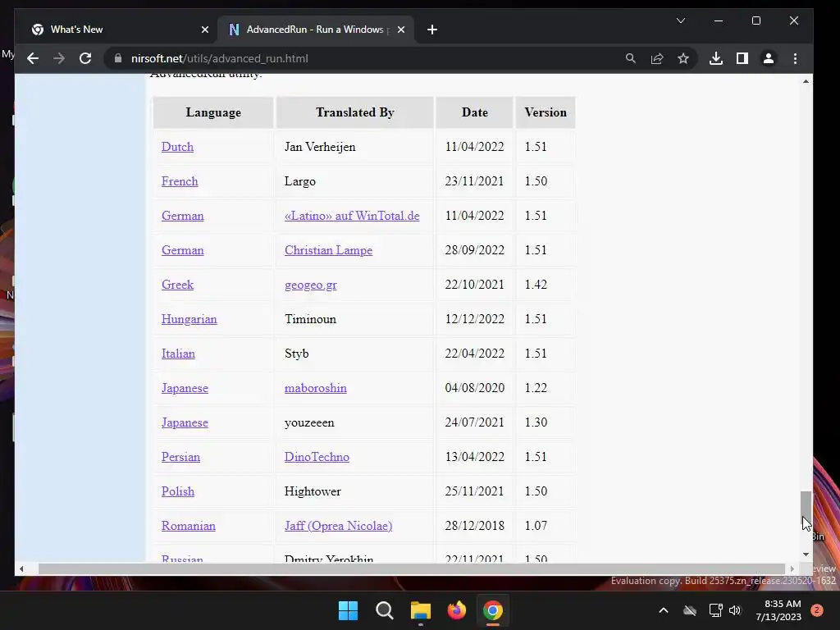The image size is (840, 630).
Task: Expand the tab search dropdown
Action: click(680, 21)
